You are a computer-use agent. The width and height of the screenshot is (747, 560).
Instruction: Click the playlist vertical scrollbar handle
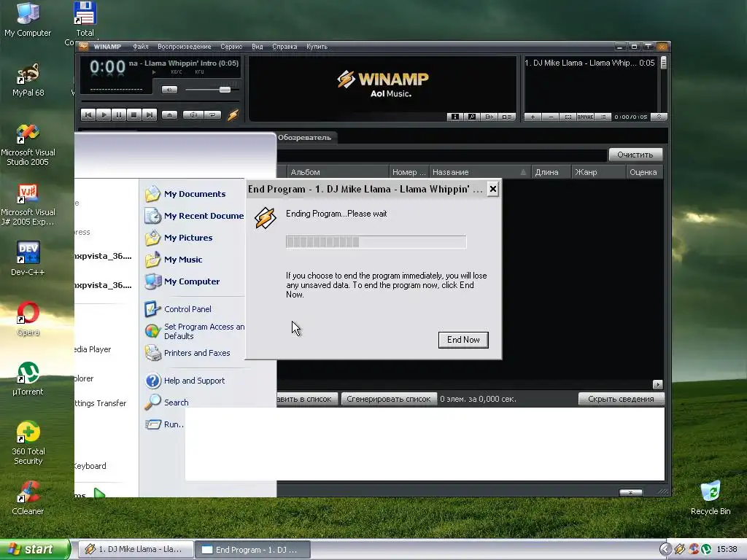point(663,63)
